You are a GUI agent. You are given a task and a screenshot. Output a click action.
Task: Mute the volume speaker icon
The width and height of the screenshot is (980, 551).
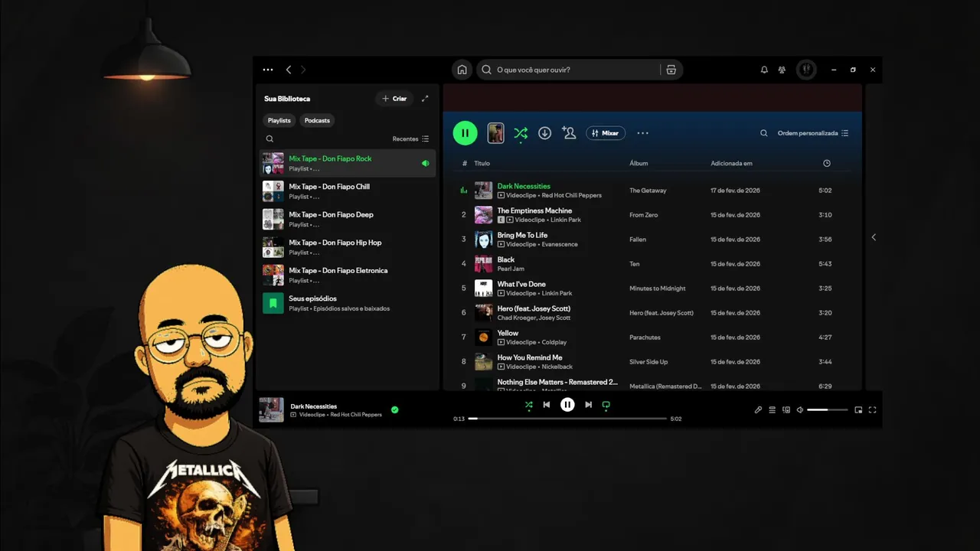pos(799,410)
